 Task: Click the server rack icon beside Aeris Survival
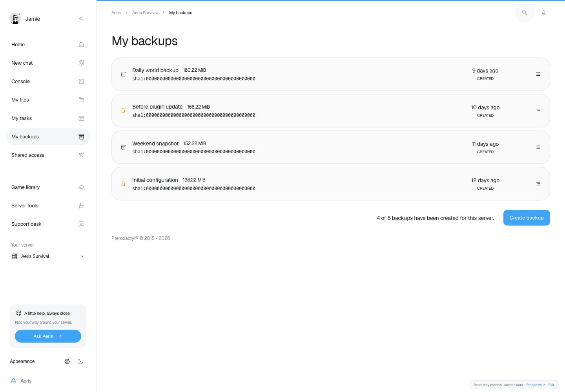(x=15, y=256)
